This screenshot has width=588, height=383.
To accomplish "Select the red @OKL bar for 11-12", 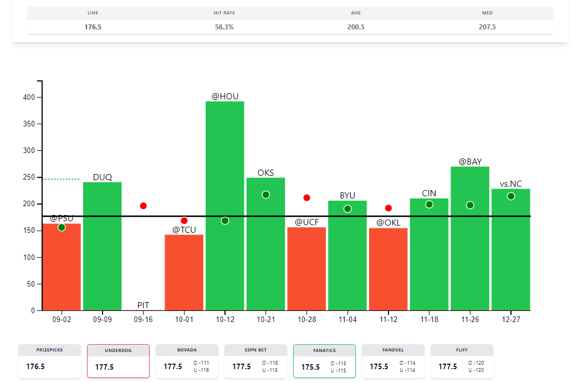I will pos(388,269).
